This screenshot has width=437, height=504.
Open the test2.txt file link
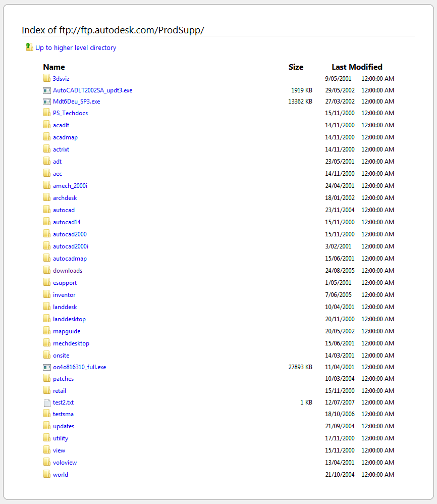click(63, 402)
